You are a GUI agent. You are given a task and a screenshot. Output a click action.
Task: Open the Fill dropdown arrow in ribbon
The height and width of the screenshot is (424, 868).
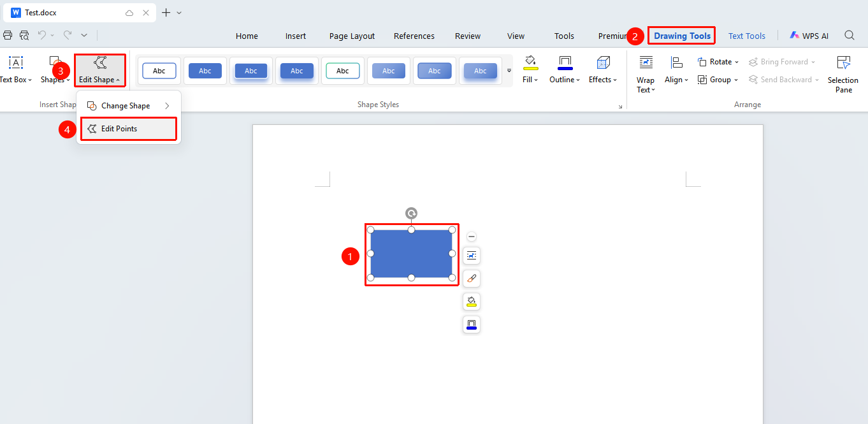(x=536, y=80)
